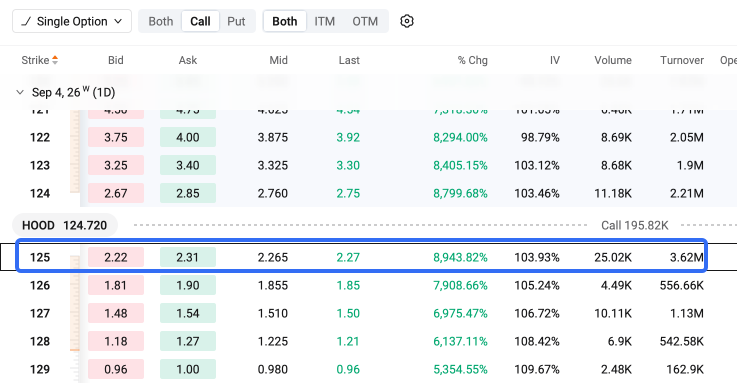Click the IV column header

tap(555, 60)
